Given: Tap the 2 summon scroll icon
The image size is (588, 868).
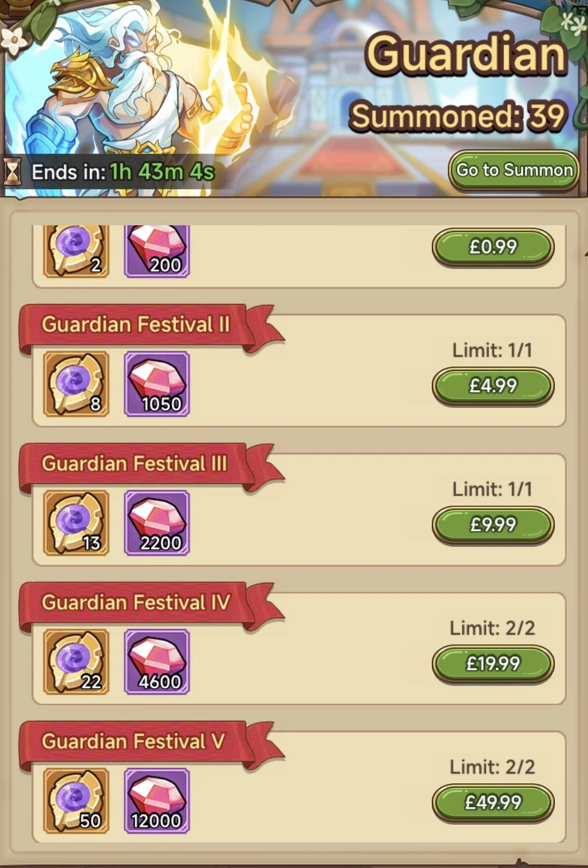Looking at the screenshot, I should point(76,250).
